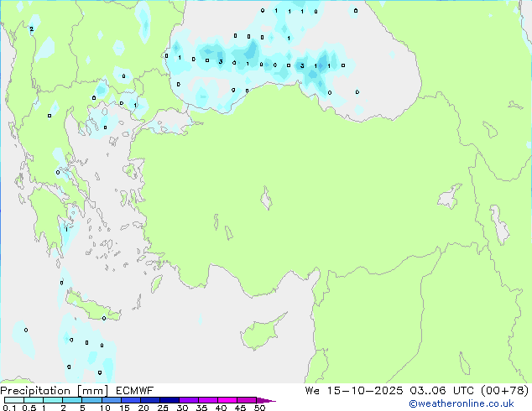This screenshot has height=411, width=532.
Task: Pick the magenta swatch between 40 and 45
Action: (x=227, y=400)
